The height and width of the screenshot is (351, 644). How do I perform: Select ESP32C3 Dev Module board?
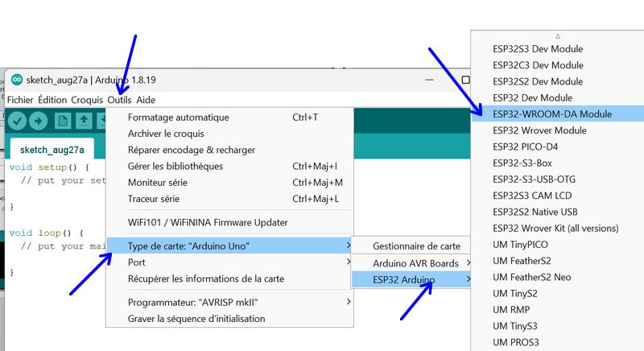coord(558,65)
